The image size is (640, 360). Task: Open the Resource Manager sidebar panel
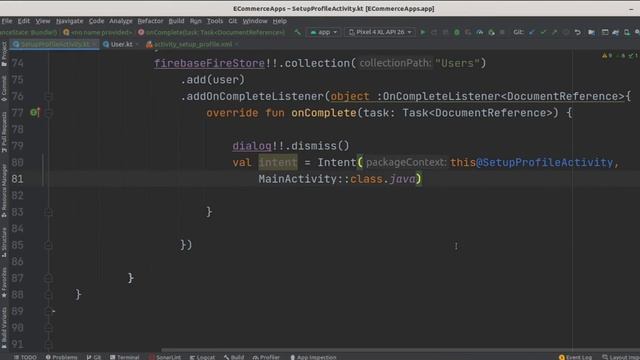point(4,191)
